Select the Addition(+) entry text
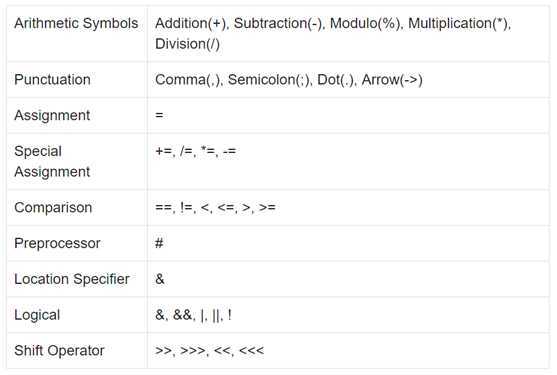 [x=191, y=23]
